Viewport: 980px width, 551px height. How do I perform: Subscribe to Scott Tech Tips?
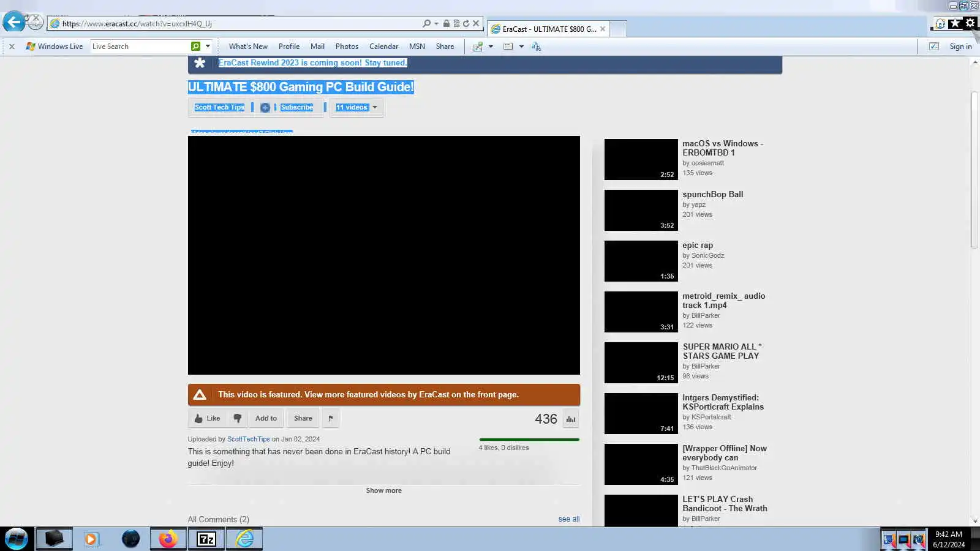pyautogui.click(x=289, y=107)
